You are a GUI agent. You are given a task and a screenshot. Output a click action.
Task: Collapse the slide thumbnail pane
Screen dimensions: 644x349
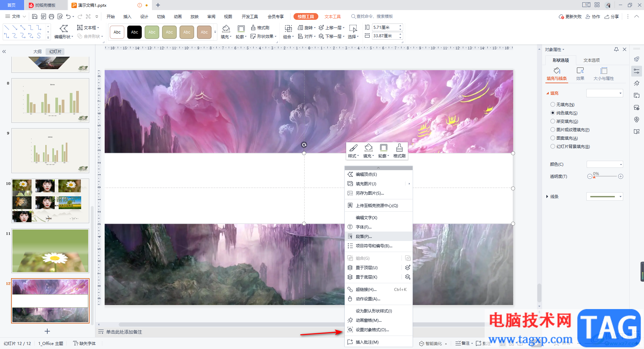point(4,52)
